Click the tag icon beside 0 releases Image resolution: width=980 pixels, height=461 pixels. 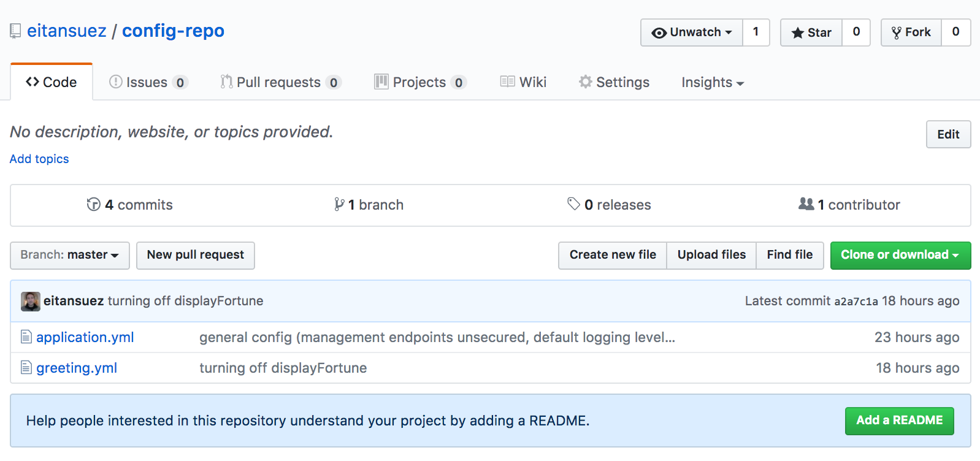(573, 204)
